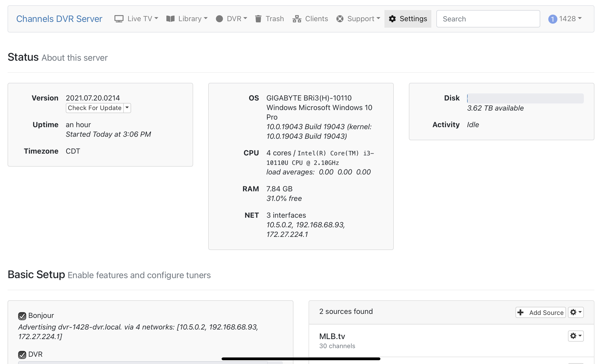602x364 pixels.
Task: Expand the Check For Update arrow dropdown
Action: (x=127, y=108)
